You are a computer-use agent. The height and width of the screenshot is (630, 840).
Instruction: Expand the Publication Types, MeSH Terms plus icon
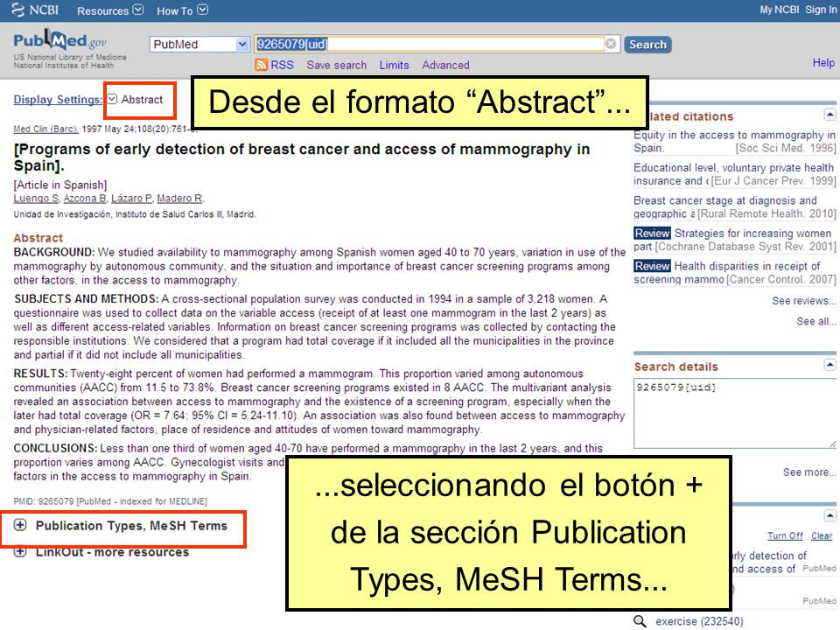20,525
